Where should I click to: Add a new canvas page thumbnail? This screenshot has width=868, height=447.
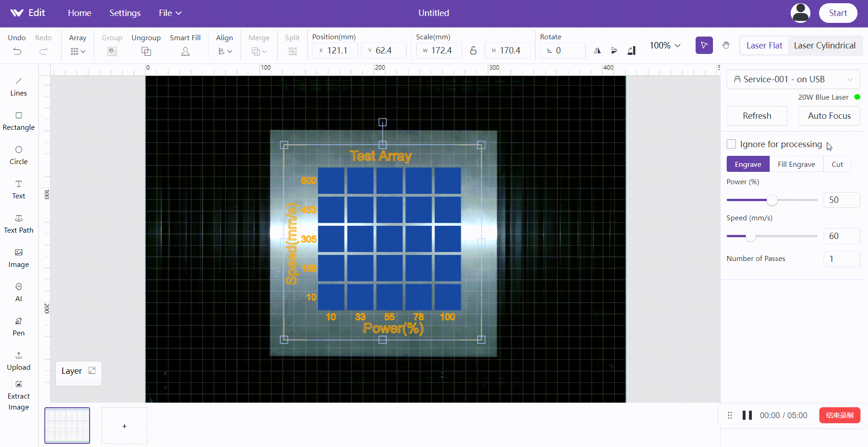click(124, 426)
